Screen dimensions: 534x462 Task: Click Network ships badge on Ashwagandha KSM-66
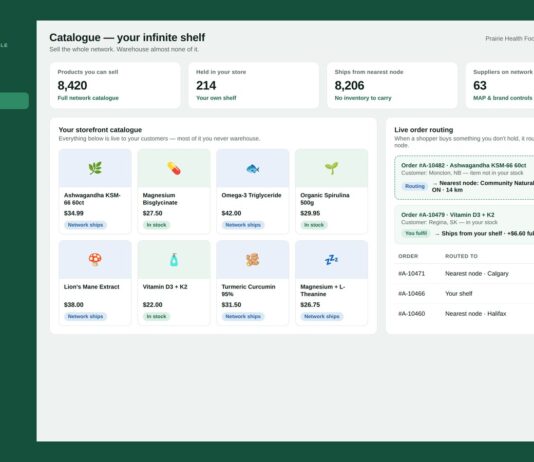[x=85, y=225]
